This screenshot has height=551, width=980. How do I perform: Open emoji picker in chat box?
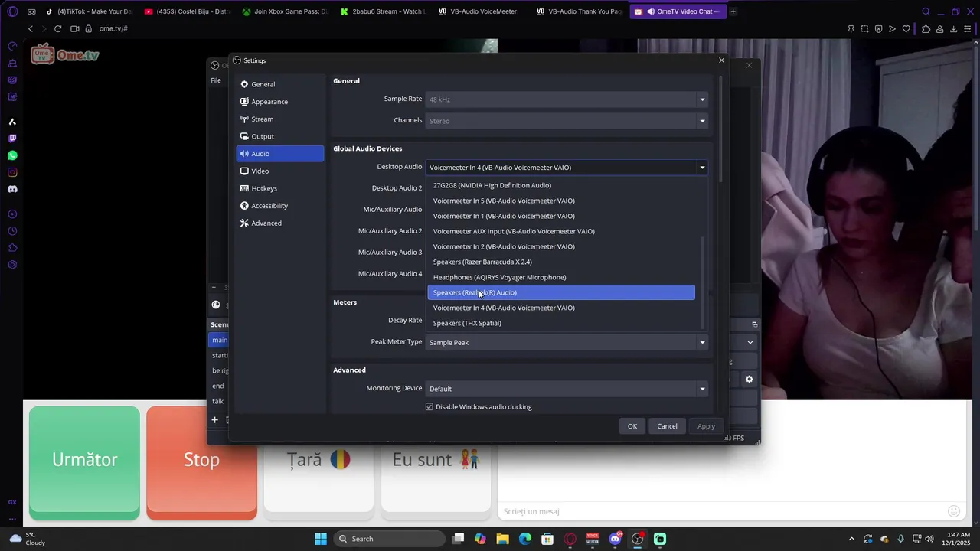tap(953, 511)
